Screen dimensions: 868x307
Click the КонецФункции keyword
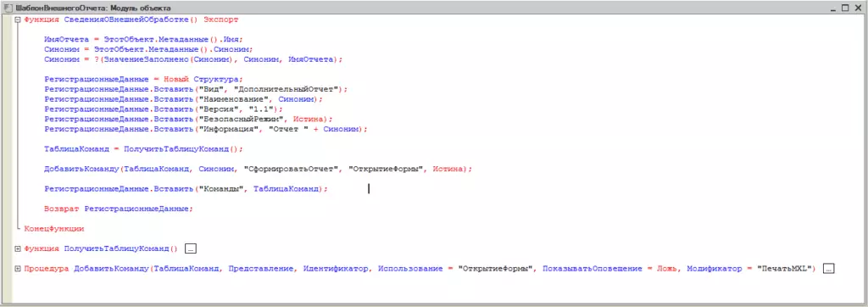pyautogui.click(x=54, y=228)
